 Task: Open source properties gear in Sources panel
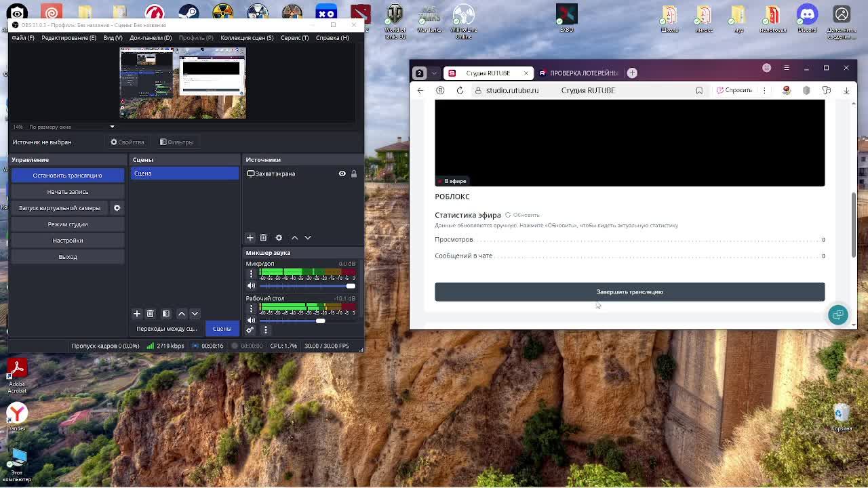coord(279,238)
